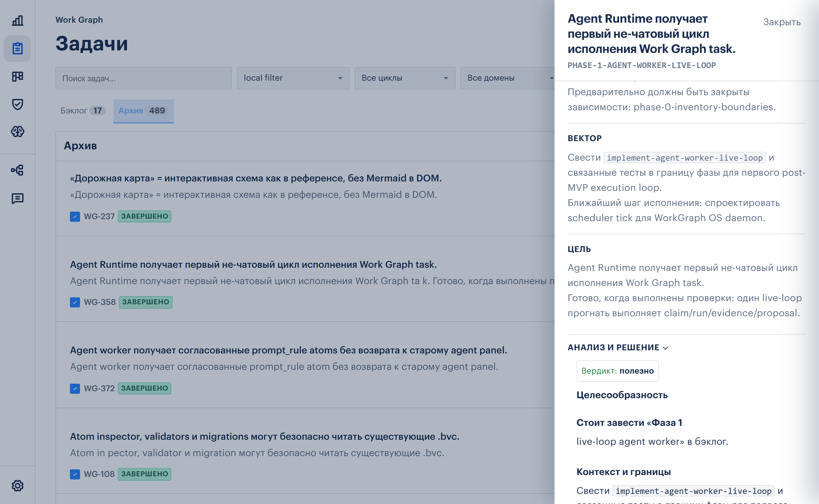Image resolution: width=819 pixels, height=504 pixels.
Task: Click the Контекст и границы heading
Action: coord(624,472)
